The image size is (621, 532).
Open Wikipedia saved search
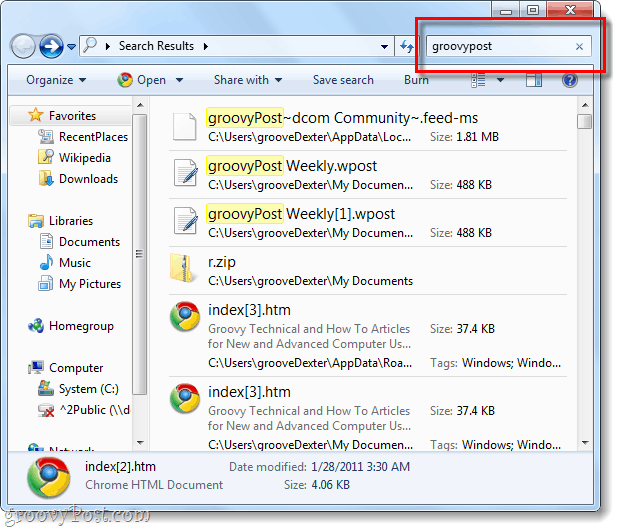[x=85, y=158]
